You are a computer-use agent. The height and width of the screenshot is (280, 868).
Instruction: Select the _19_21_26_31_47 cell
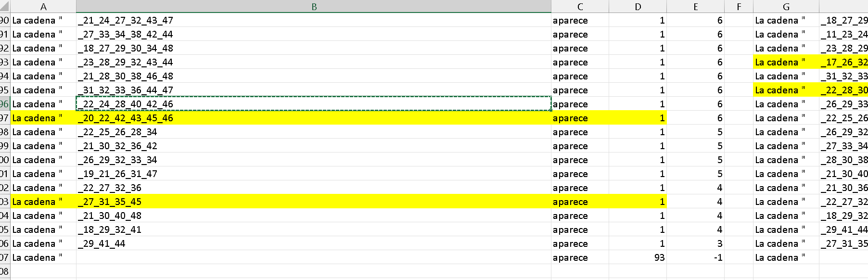click(x=314, y=174)
